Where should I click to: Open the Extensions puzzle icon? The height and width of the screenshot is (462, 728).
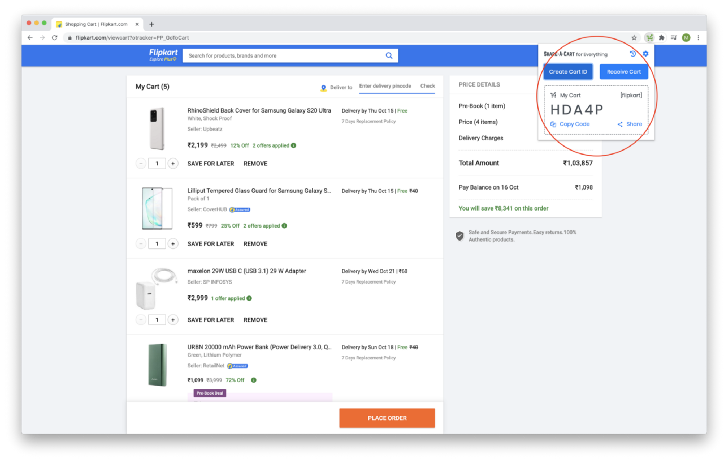click(x=662, y=38)
